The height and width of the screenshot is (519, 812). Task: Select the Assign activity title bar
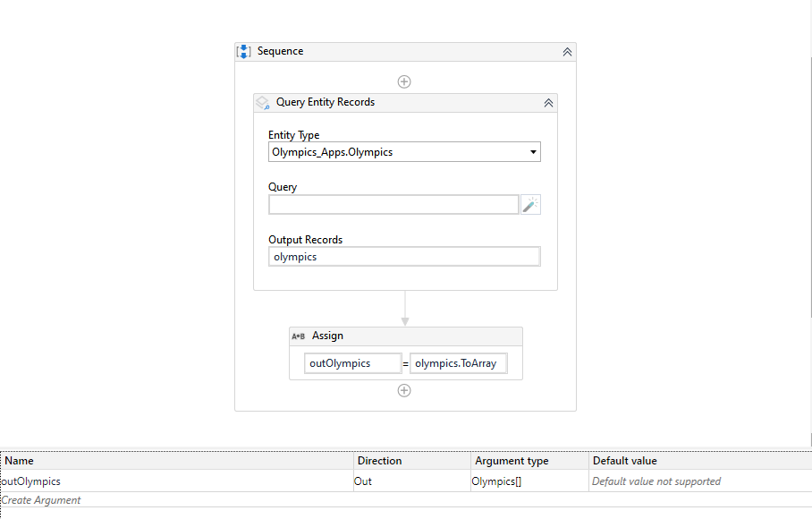[406, 336]
